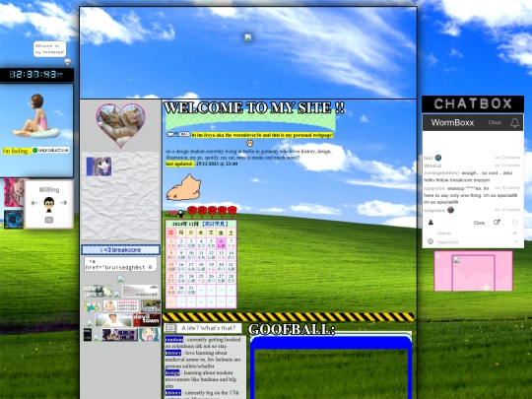Screen dimensions: 532x399
Task: Click the send arrow next to the Nachricht field
Action: tap(516, 242)
